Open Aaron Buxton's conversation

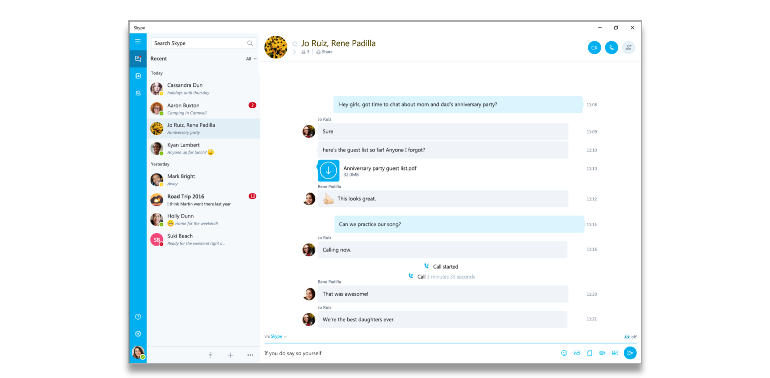[x=203, y=108]
